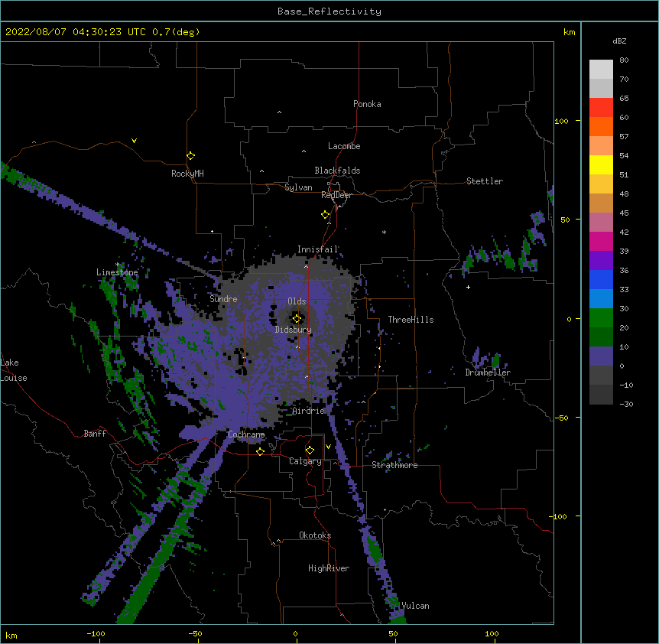Click the Olds town label

(x=297, y=301)
